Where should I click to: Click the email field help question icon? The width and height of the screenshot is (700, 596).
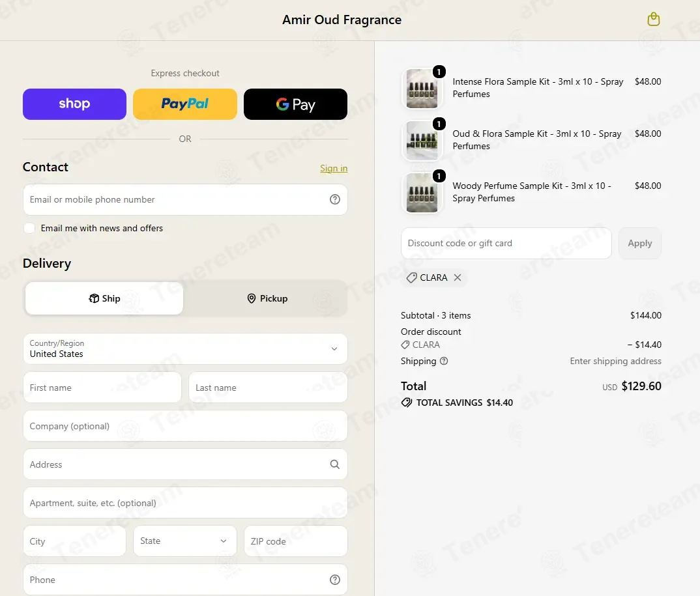(x=335, y=199)
